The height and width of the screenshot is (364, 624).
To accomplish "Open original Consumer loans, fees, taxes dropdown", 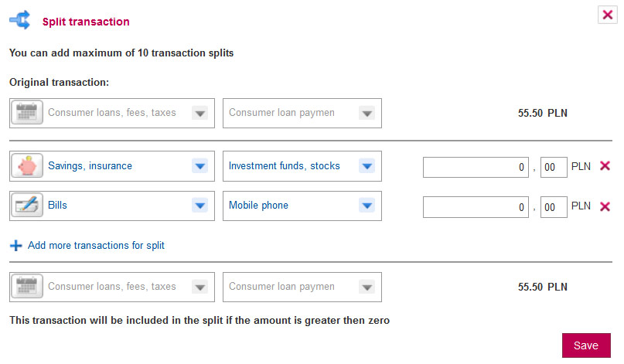I will [x=199, y=113].
